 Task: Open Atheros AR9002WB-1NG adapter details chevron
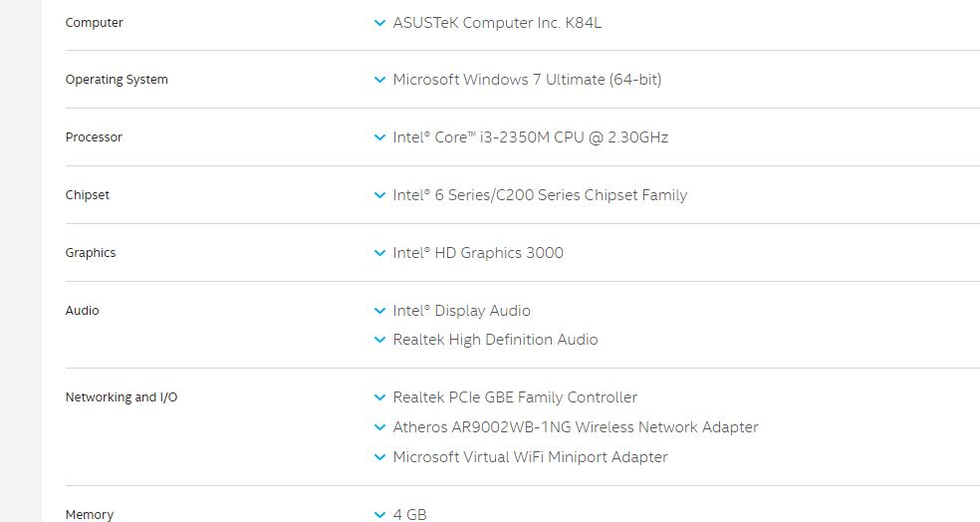tap(379, 427)
